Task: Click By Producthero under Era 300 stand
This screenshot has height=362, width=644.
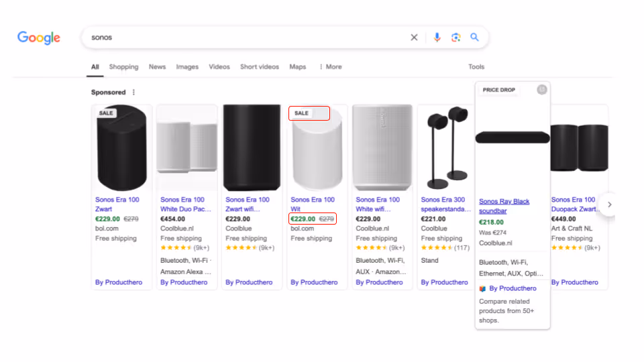Action: [444, 282]
